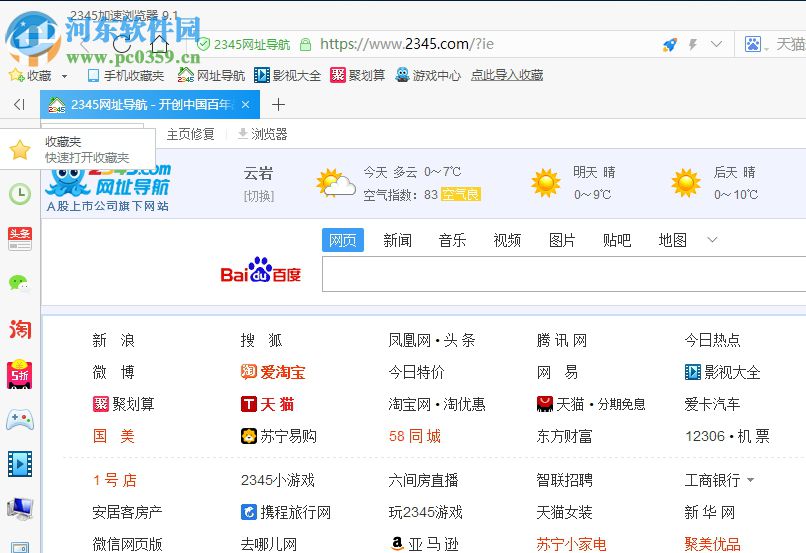Open 游戏中心 bookmark
This screenshot has width=806, height=553.
428,76
